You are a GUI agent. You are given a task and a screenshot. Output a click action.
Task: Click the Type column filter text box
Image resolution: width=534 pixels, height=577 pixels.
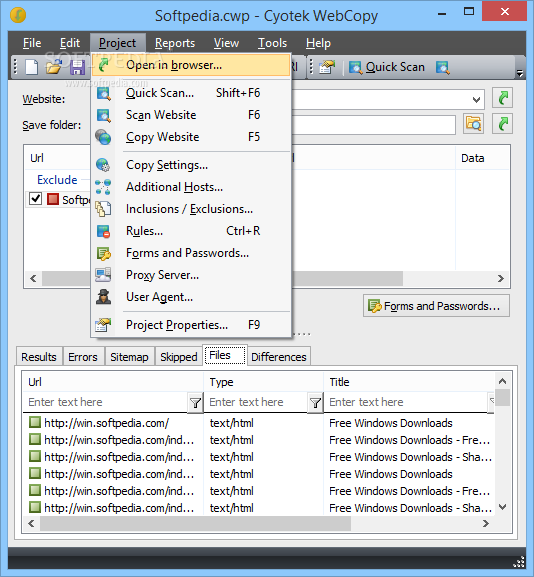257,402
